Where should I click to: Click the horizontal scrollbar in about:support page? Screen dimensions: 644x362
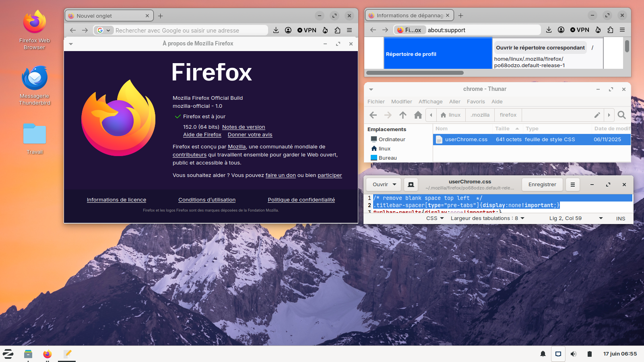(415, 73)
